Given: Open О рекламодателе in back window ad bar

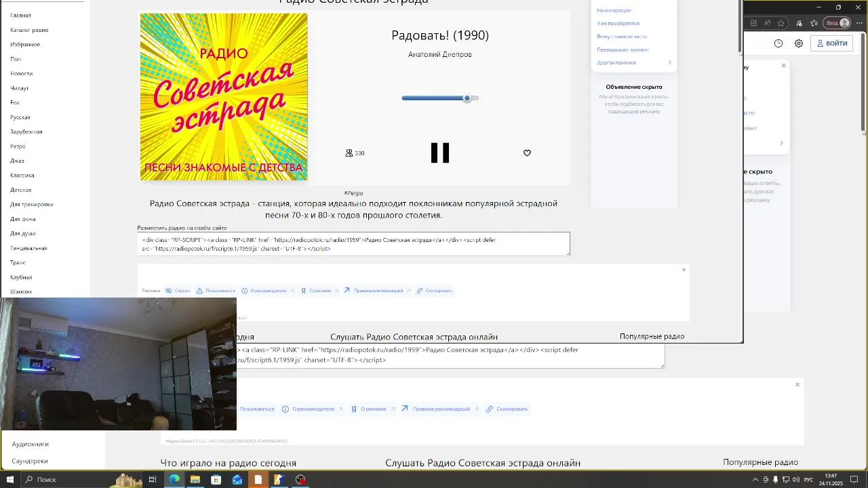Looking at the screenshot, I should (x=313, y=409).
